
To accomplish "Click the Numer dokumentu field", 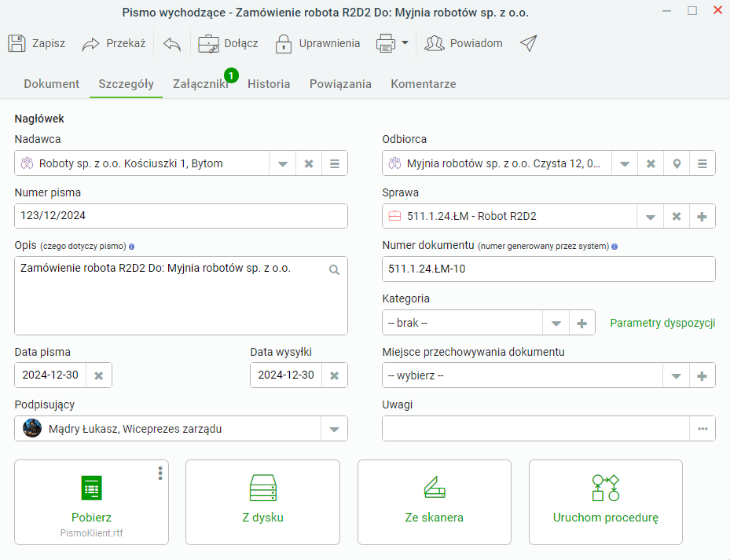I will pos(548,269).
